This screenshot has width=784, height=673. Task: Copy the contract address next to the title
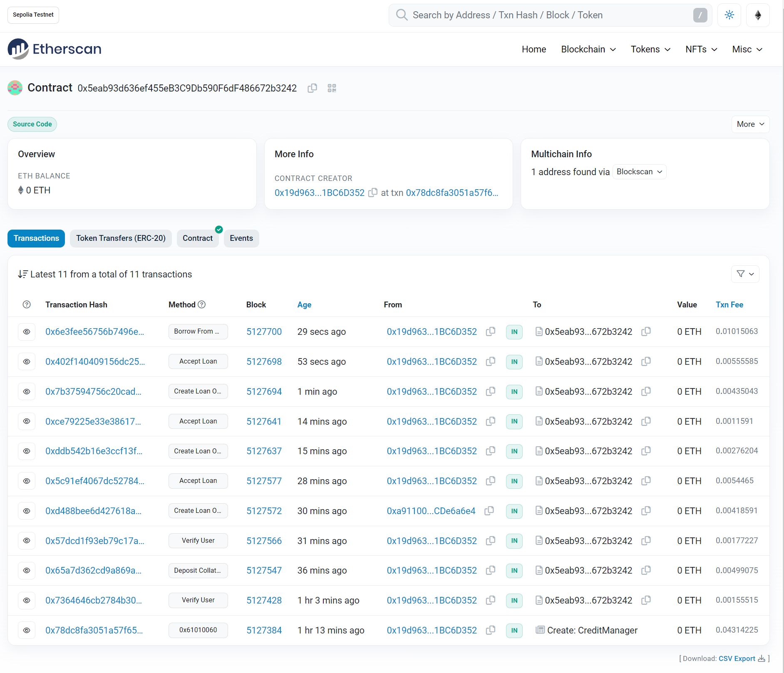pyautogui.click(x=312, y=88)
